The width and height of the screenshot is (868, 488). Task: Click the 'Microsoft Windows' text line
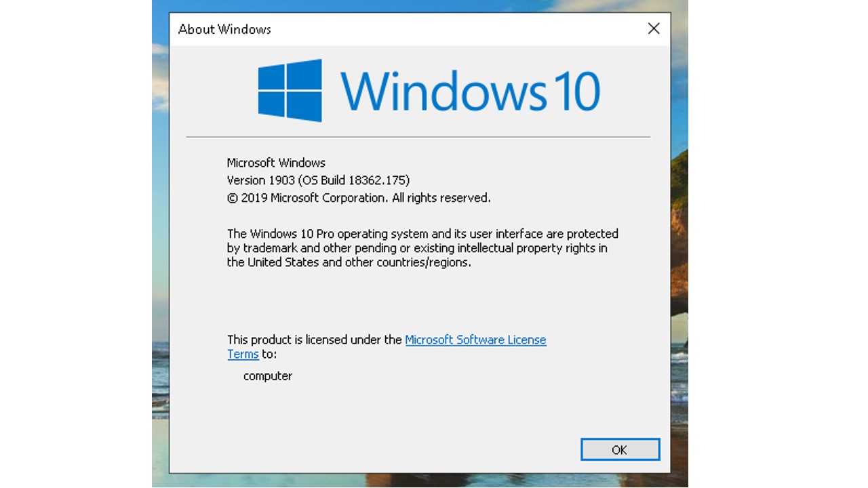click(x=276, y=163)
